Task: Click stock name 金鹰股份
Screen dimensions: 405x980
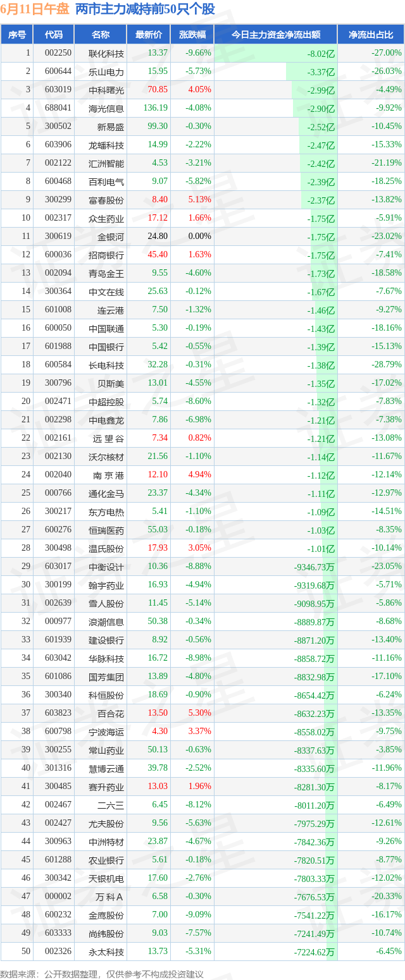Action: click(106, 915)
